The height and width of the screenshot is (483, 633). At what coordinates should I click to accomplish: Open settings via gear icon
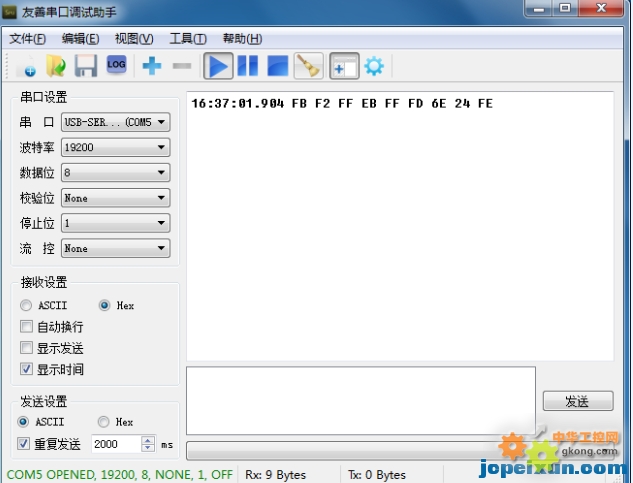[374, 66]
